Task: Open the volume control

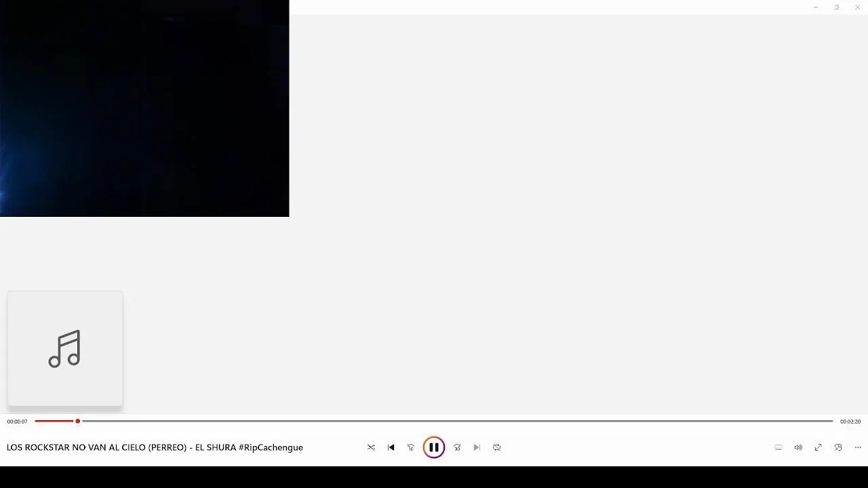Action: pos(798,447)
